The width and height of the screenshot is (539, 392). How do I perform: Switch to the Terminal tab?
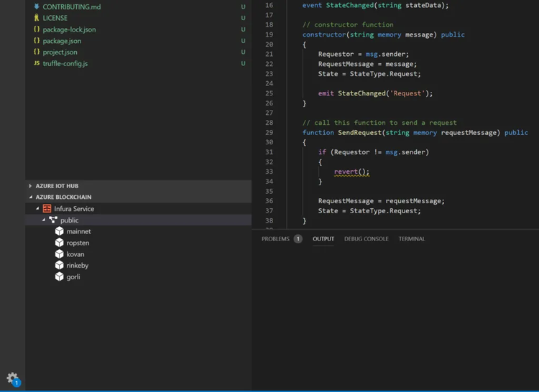coord(412,239)
